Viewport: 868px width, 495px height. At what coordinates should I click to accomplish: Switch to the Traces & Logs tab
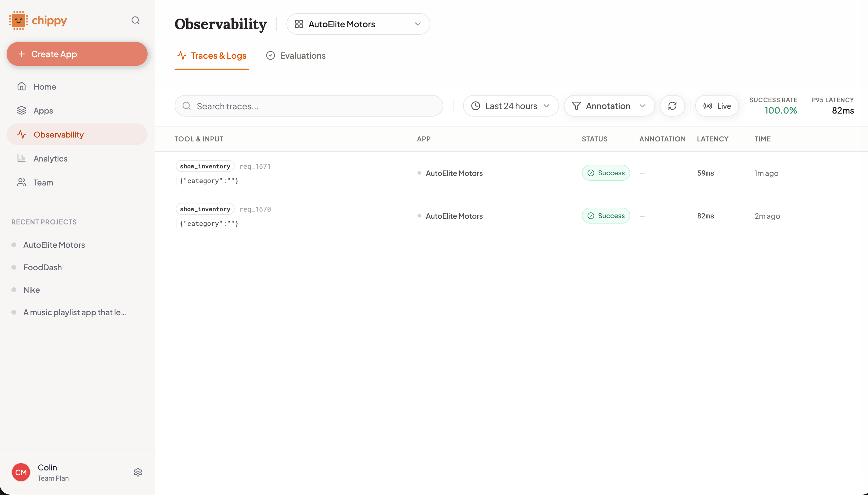click(x=212, y=56)
